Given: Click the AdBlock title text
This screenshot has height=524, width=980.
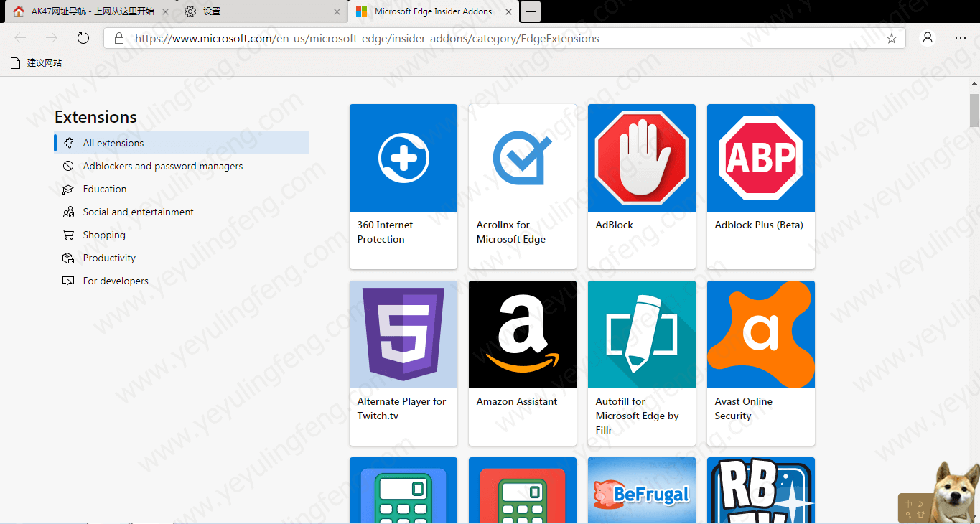Looking at the screenshot, I should point(615,225).
